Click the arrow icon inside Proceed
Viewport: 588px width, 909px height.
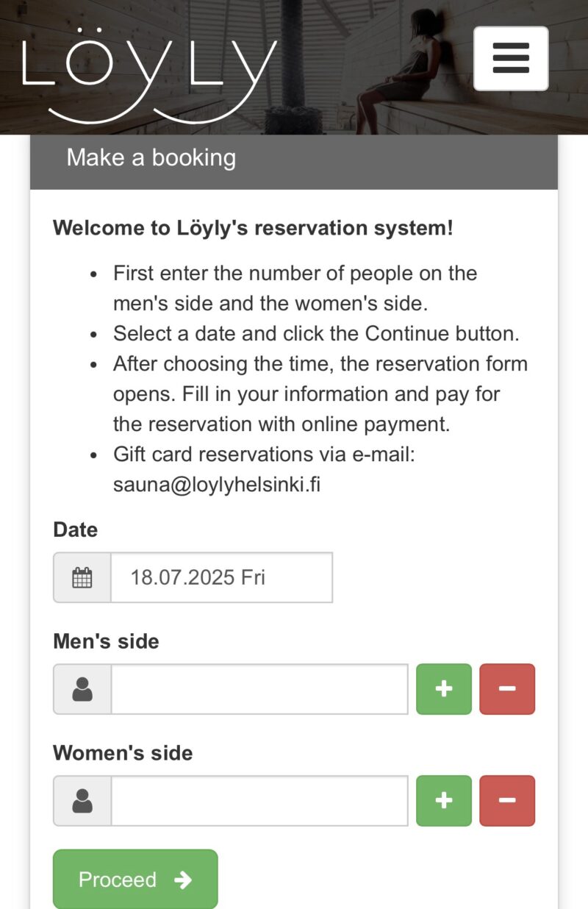point(183,880)
